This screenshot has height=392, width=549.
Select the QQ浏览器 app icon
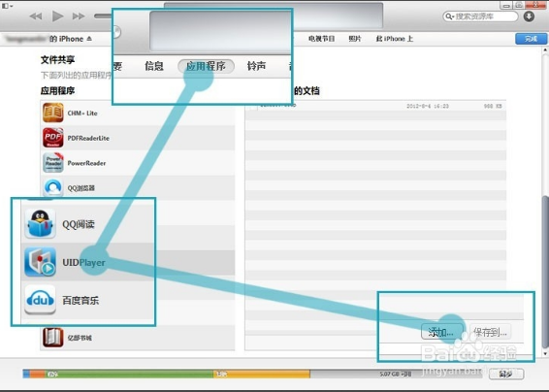click(x=53, y=187)
